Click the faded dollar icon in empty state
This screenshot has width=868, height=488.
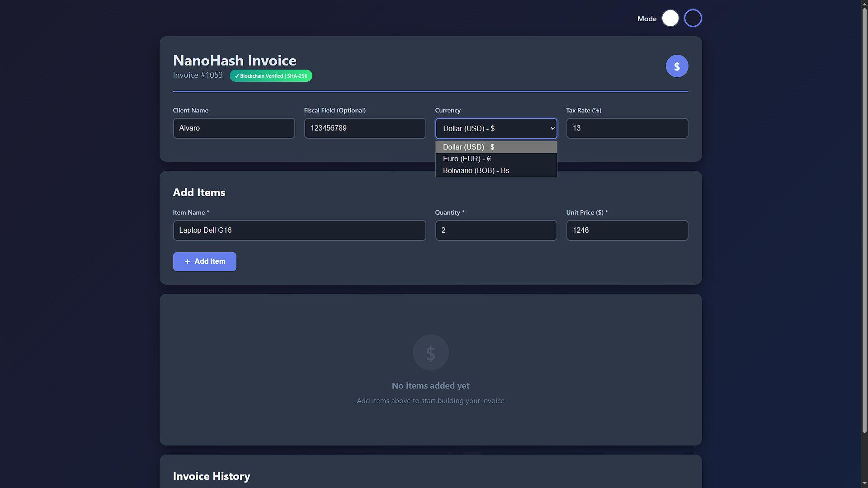coord(430,352)
